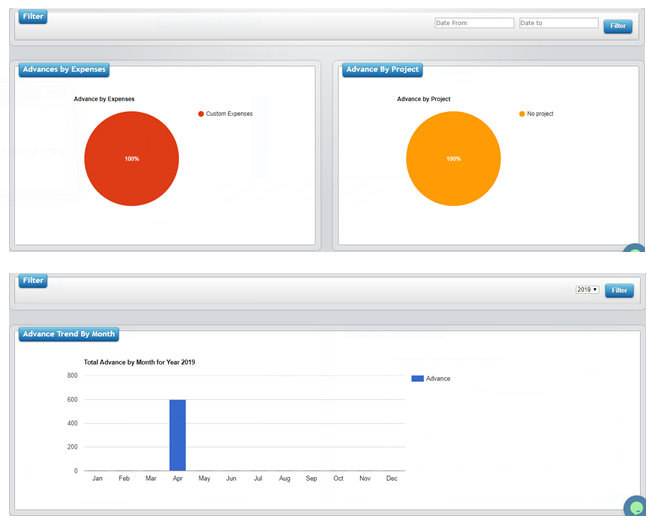Click the 600 y-axis value
This screenshot has width=654, height=524.
72,400
